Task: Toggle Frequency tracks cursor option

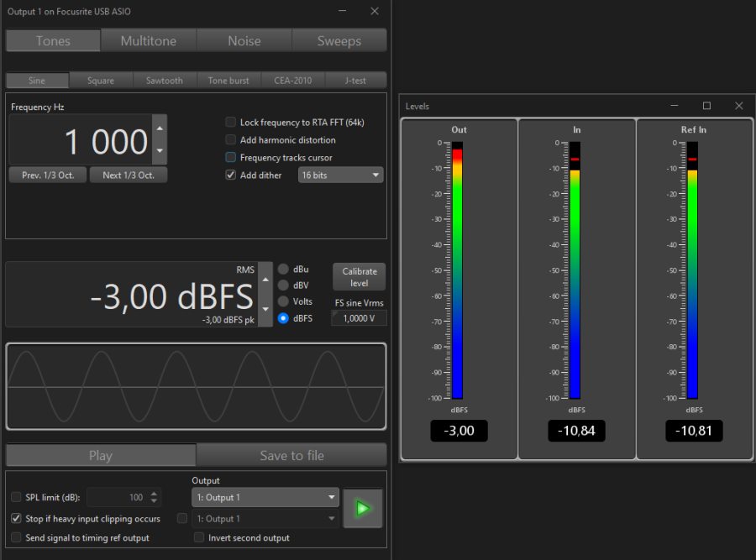Action: click(x=230, y=158)
